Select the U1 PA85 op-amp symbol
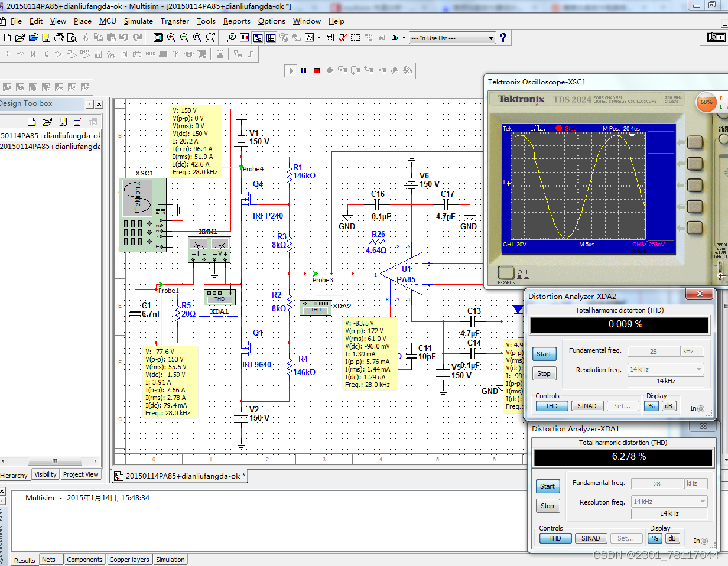The width and height of the screenshot is (728, 566). pyautogui.click(x=402, y=274)
